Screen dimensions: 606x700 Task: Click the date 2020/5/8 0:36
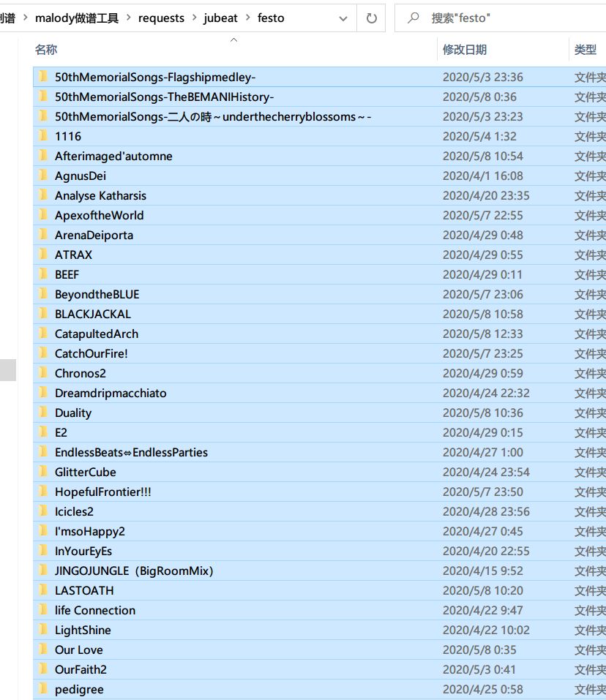(479, 97)
